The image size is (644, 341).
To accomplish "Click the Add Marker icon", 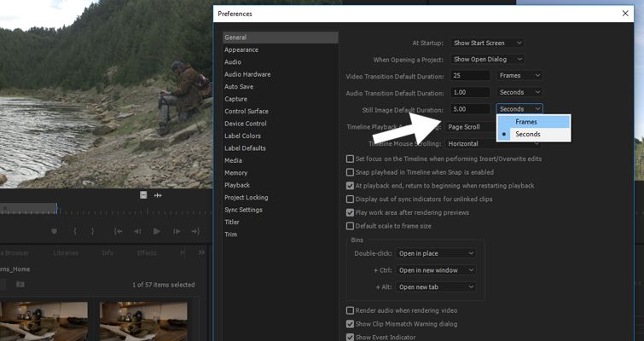I will 55,231.
